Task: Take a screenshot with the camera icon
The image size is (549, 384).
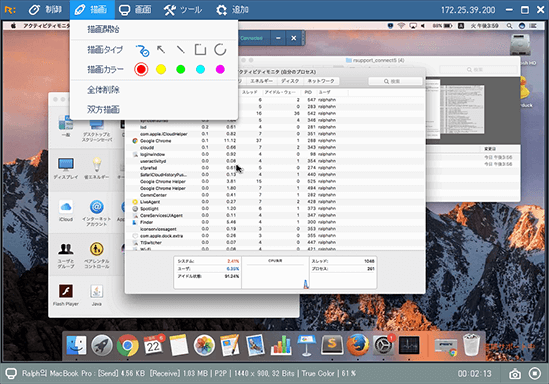Action: point(515,374)
